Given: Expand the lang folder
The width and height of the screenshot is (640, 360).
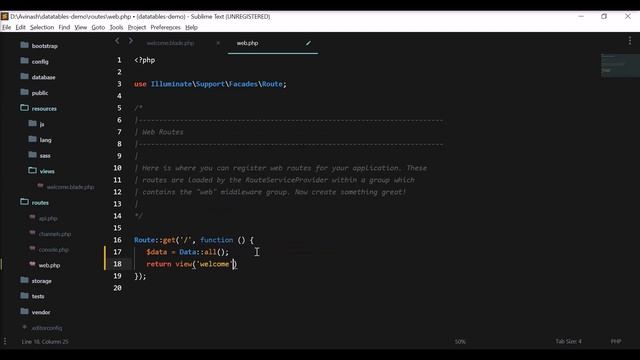Looking at the screenshot, I should point(33,139).
